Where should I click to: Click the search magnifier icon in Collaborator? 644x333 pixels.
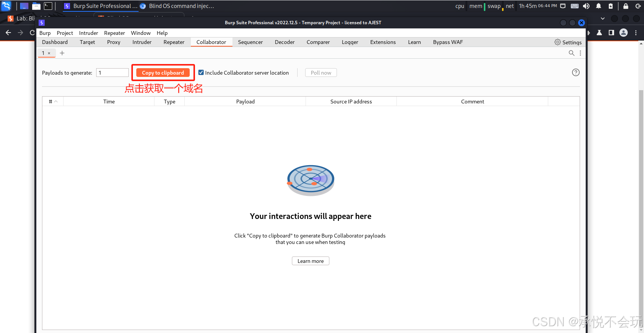click(572, 53)
